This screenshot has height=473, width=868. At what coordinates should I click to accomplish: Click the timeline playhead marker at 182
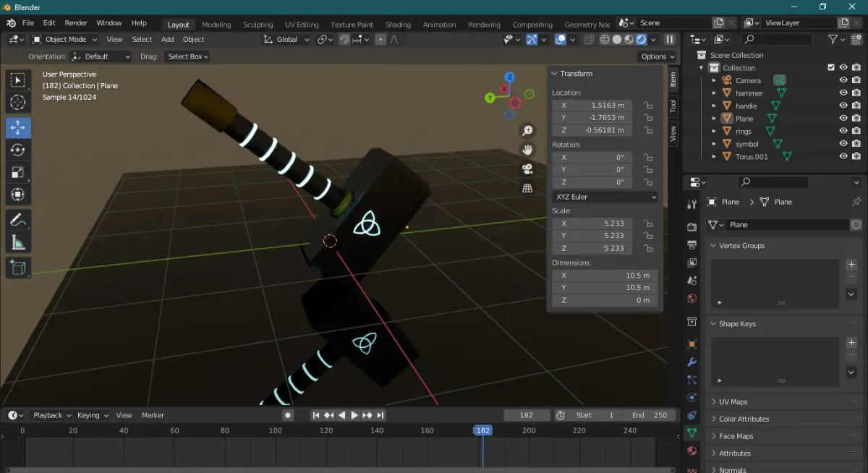[482, 430]
